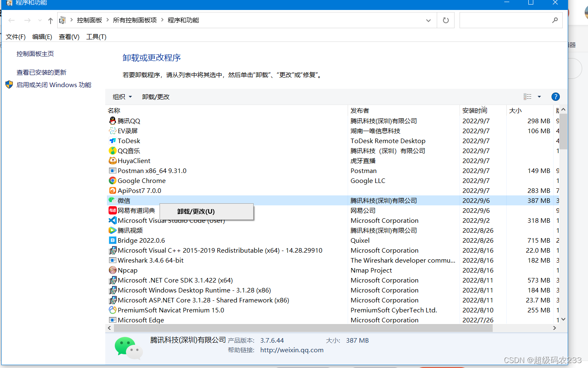Image resolution: width=588 pixels, height=368 pixels.
Task: Select the PremiumSoft Navicat Premium 15.0 entry
Action: pyautogui.click(x=171, y=310)
